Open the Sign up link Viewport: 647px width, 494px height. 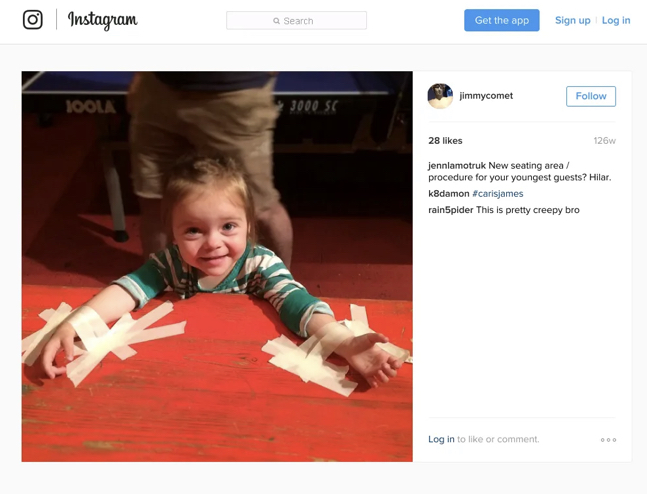tap(572, 20)
